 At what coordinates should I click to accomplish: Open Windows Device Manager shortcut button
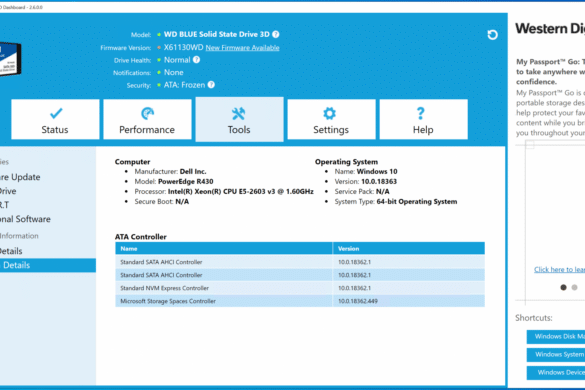tap(556, 372)
